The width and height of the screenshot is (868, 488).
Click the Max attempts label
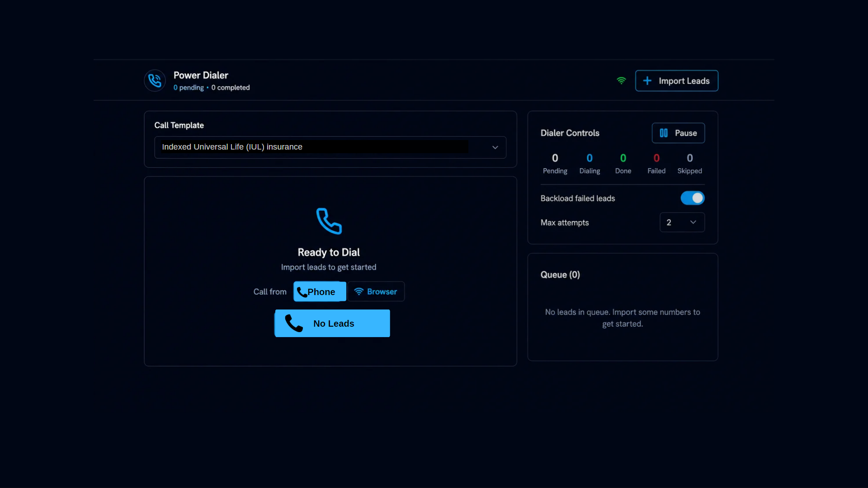coord(565,223)
